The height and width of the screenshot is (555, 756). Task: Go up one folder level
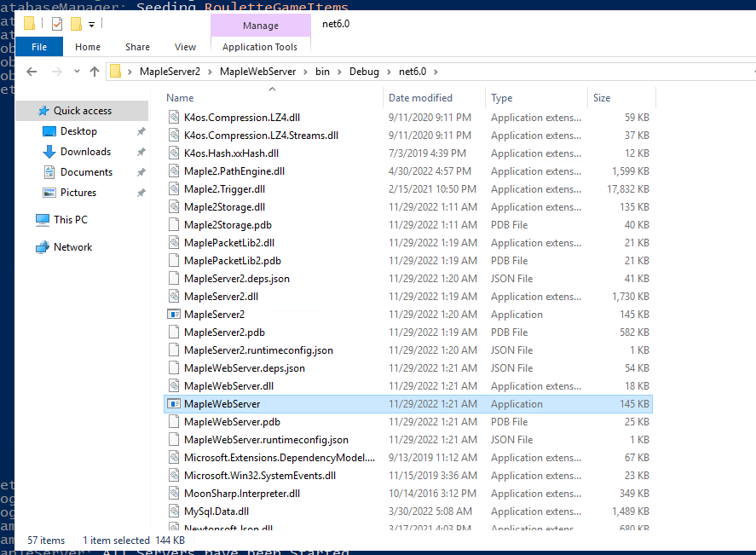95,72
